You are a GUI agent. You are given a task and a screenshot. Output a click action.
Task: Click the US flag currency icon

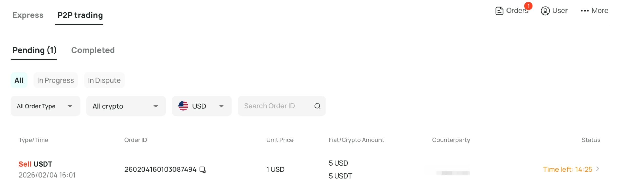pyautogui.click(x=183, y=106)
